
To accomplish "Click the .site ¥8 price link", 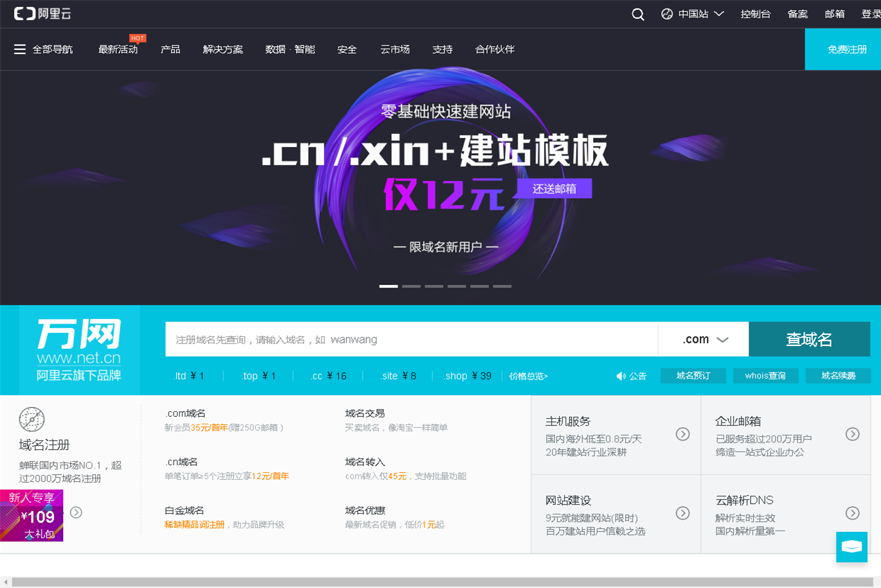I will click(x=398, y=376).
